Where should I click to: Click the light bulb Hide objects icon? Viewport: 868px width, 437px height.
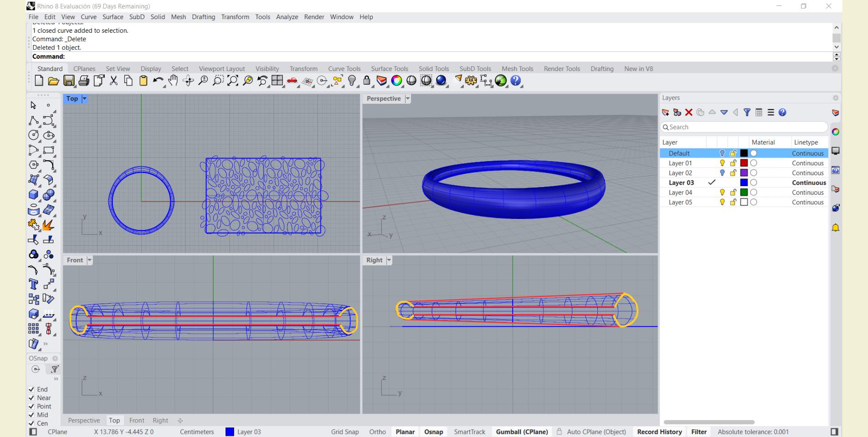click(352, 81)
